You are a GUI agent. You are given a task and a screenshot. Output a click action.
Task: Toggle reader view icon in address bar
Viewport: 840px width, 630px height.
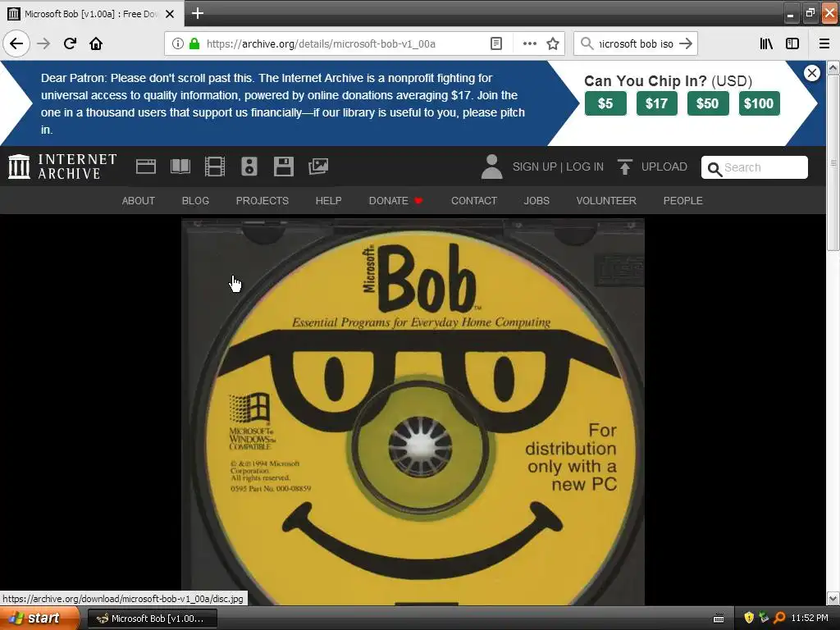tap(496, 43)
